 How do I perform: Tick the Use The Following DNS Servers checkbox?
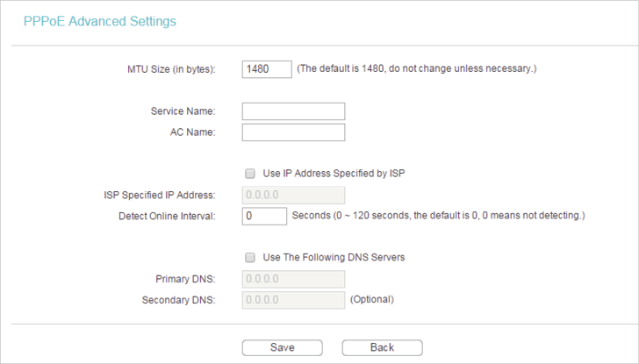250,258
